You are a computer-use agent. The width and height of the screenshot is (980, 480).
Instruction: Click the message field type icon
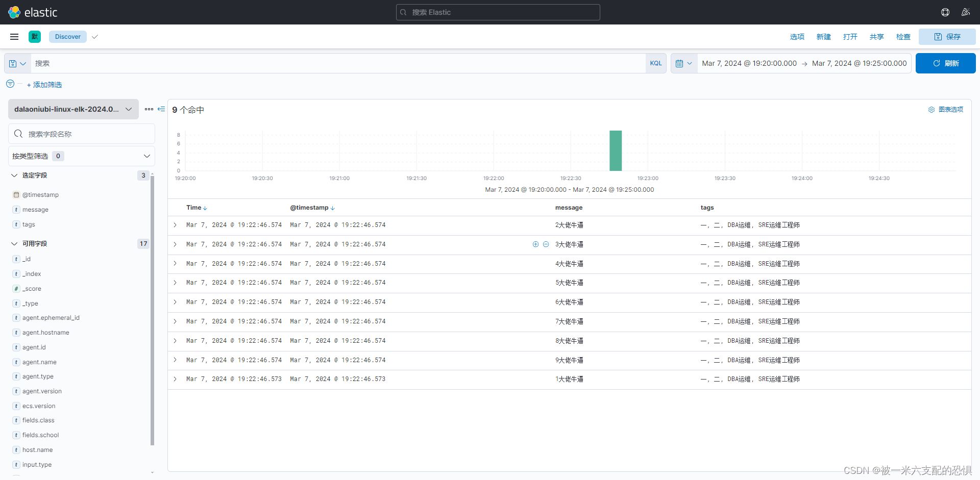pyautogui.click(x=16, y=210)
